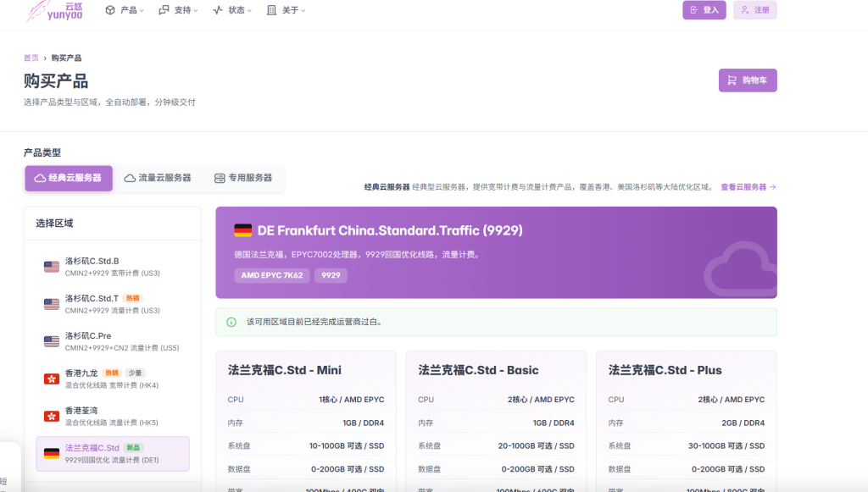Image resolution: width=868 pixels, height=492 pixels.
Task: Select region 洛杉矶C.Std.B
Action: 113,267
